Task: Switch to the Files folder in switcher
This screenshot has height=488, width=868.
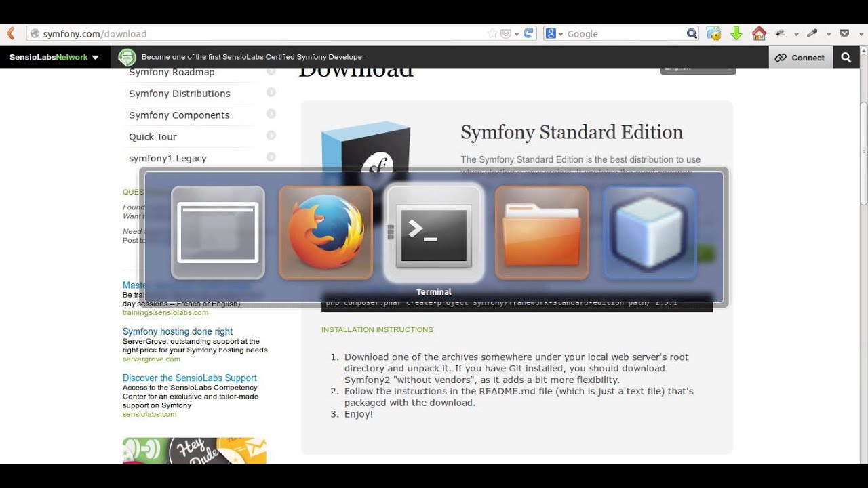Action: pos(542,232)
